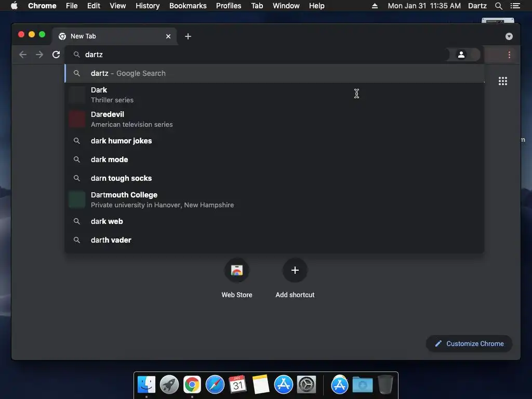Open the first App Store Dock icon beside Notes
Screen dimensions: 532x399
click(x=284, y=385)
